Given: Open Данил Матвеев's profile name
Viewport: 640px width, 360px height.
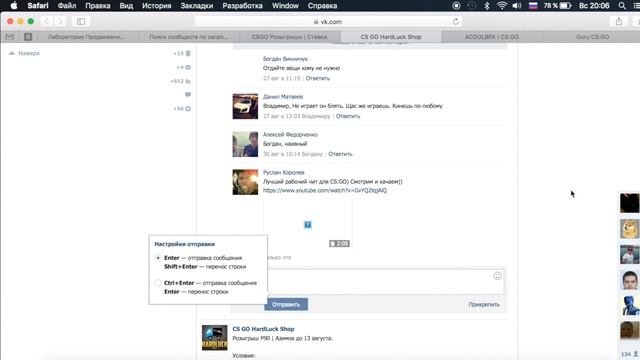Looking at the screenshot, I should point(283,97).
